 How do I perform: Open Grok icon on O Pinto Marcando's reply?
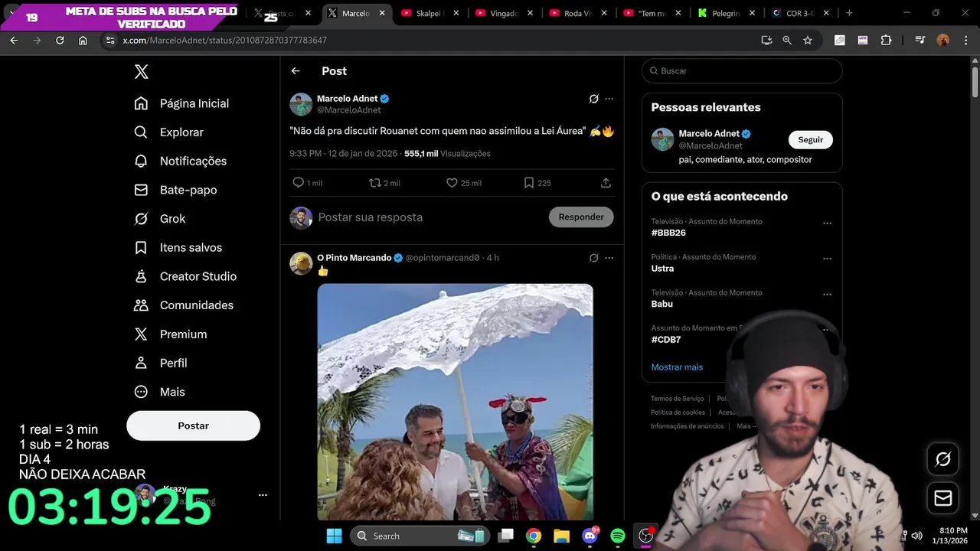tap(593, 258)
